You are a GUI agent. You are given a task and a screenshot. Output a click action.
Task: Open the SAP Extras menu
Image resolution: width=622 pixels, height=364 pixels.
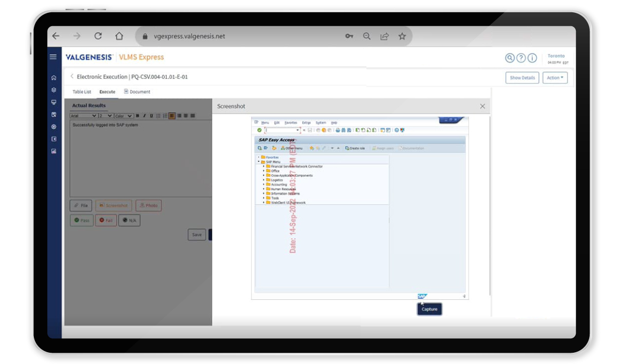click(306, 123)
